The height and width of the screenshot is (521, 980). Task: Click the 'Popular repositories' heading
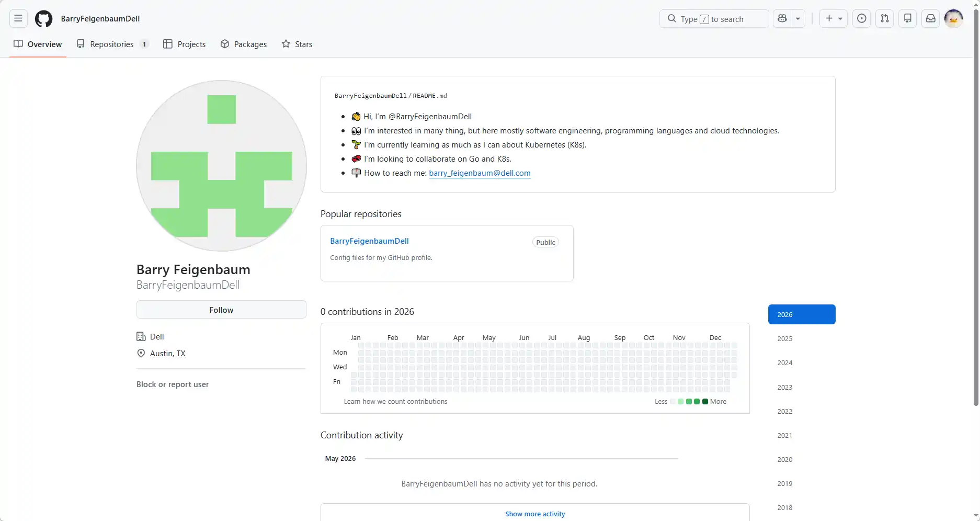[361, 214]
